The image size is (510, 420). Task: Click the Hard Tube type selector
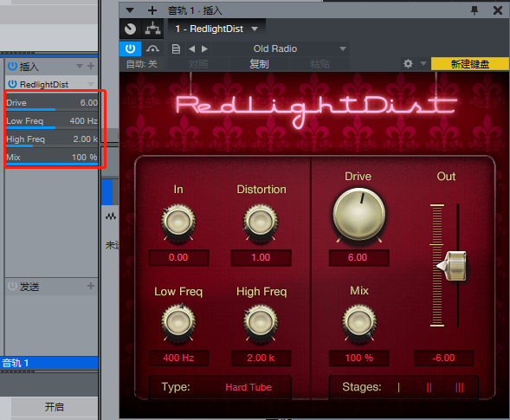click(x=249, y=387)
